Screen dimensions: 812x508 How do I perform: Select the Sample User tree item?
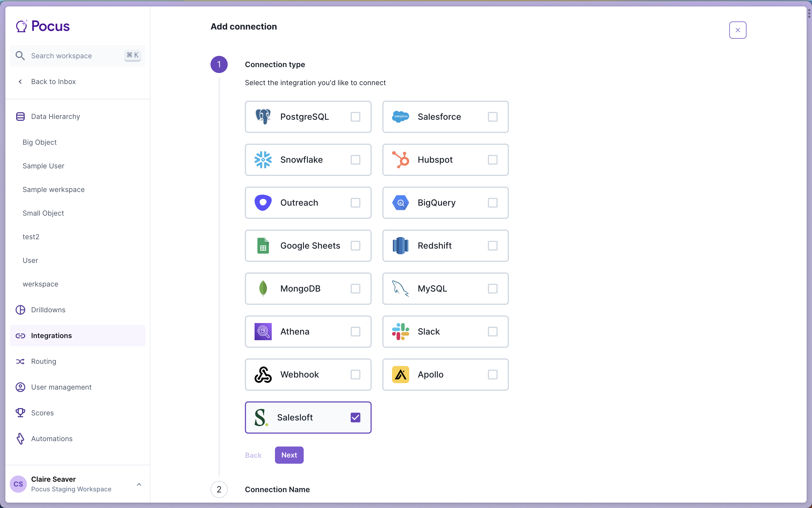pos(43,166)
